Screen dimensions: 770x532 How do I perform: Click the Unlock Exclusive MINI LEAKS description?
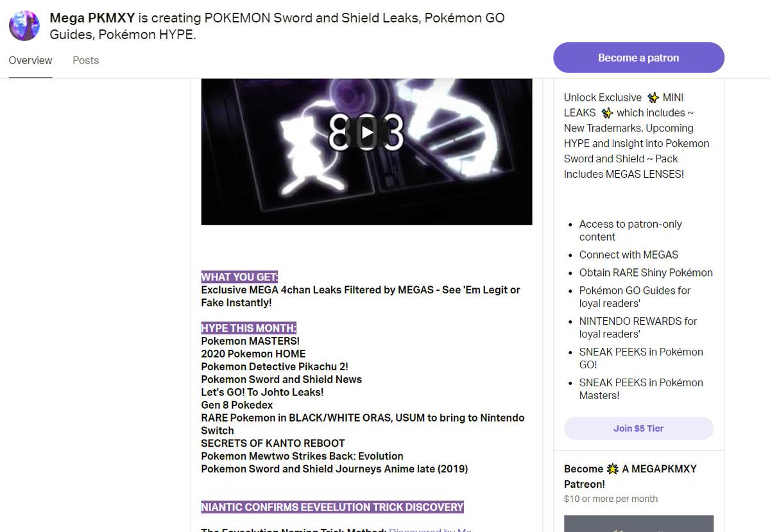point(637,135)
